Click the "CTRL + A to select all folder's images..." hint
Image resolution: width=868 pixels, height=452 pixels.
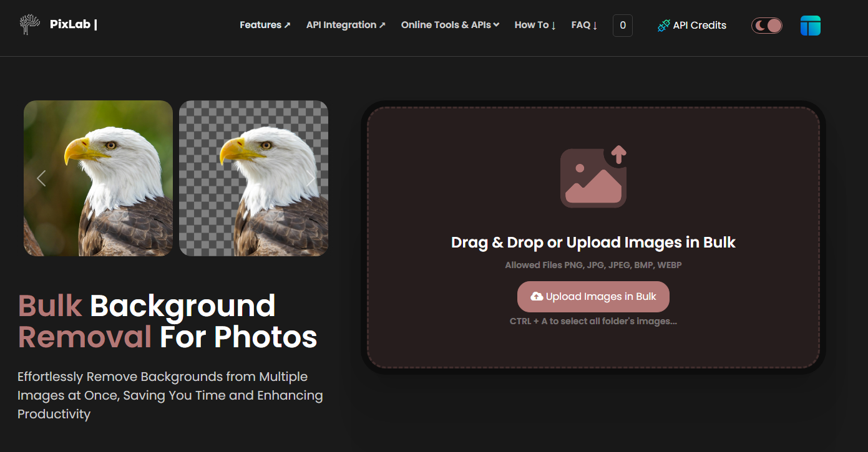click(593, 321)
